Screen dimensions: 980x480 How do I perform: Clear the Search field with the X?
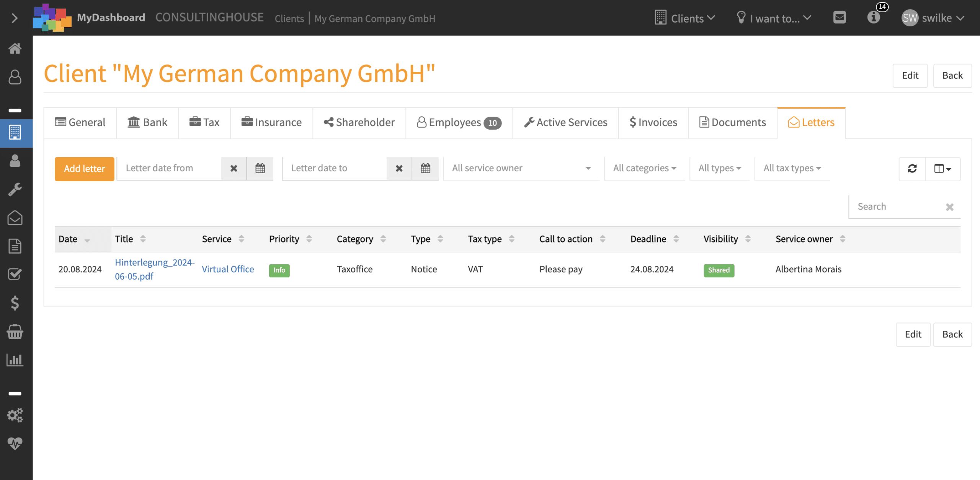pyautogui.click(x=950, y=207)
